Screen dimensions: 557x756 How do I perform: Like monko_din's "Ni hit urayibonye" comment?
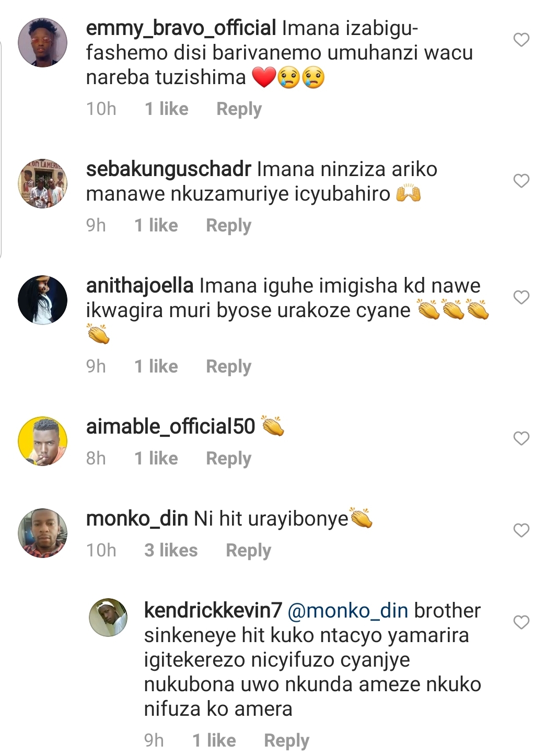click(521, 530)
